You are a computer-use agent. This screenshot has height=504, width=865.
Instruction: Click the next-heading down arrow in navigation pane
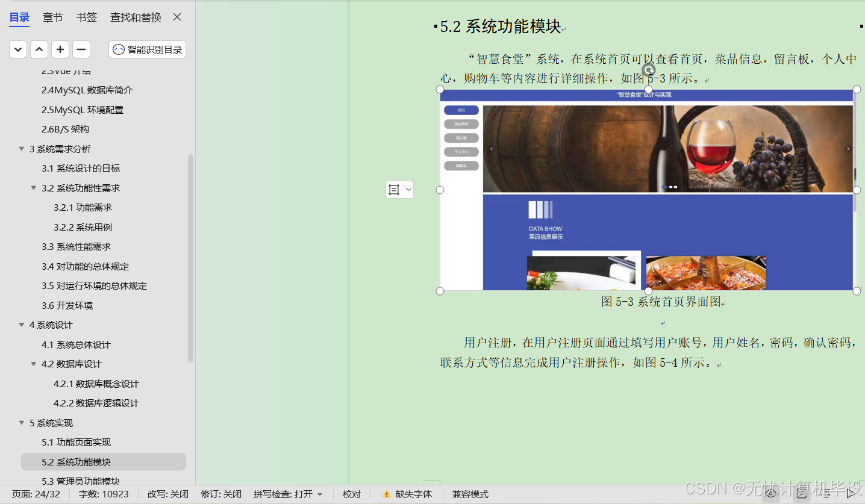pyautogui.click(x=17, y=49)
